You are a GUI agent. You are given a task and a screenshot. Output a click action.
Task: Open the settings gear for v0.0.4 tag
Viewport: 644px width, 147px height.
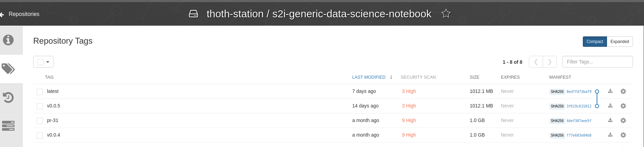click(x=623, y=135)
